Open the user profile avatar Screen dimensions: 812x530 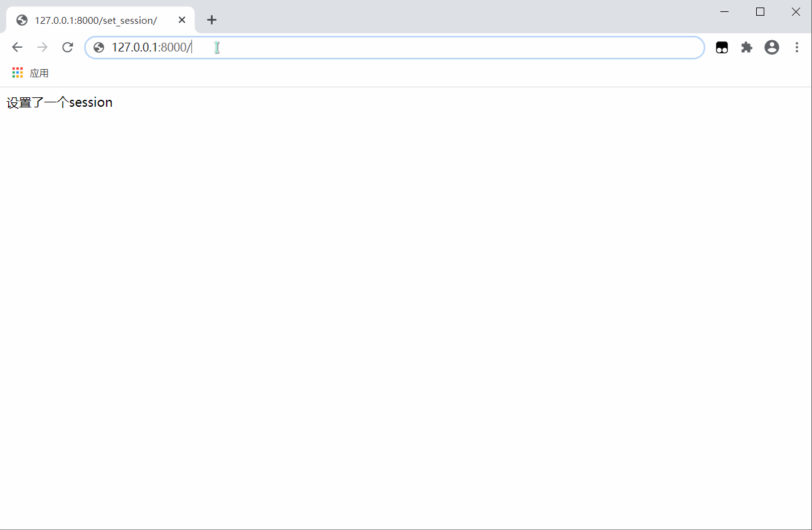[772, 47]
